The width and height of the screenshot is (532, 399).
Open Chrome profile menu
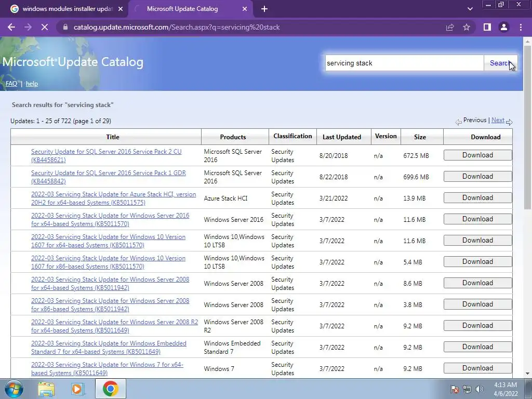click(504, 27)
